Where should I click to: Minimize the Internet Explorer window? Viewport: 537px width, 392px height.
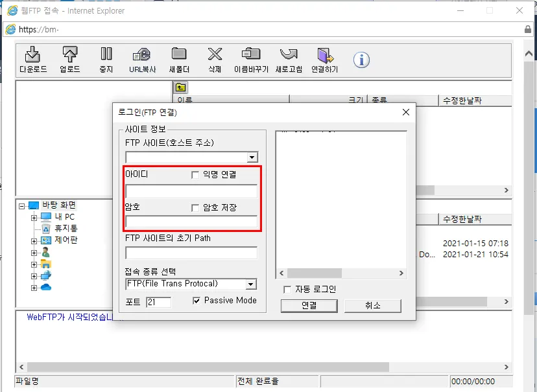point(460,10)
